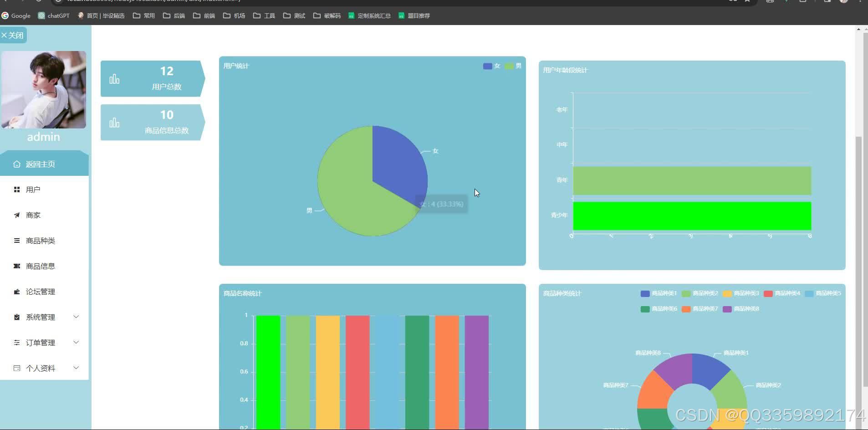This screenshot has height=430, width=868.
Task: Expand the 个人资料 submenu chevron
Action: [x=76, y=368]
